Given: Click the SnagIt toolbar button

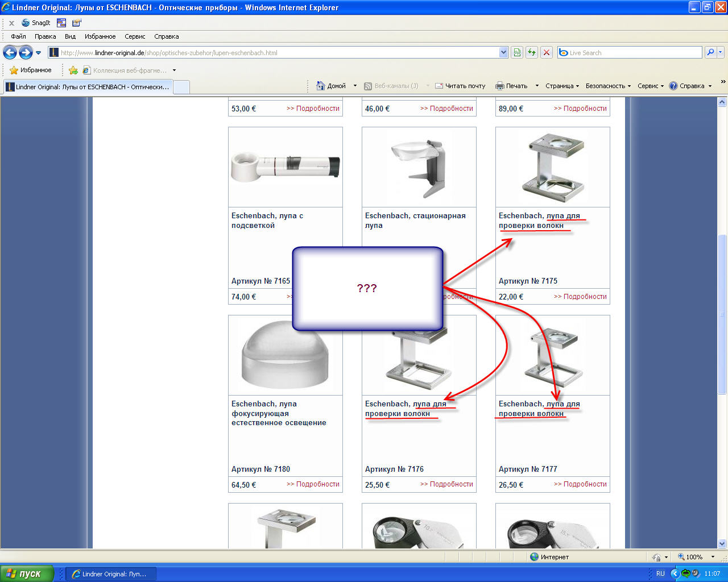Looking at the screenshot, I should click(x=36, y=23).
